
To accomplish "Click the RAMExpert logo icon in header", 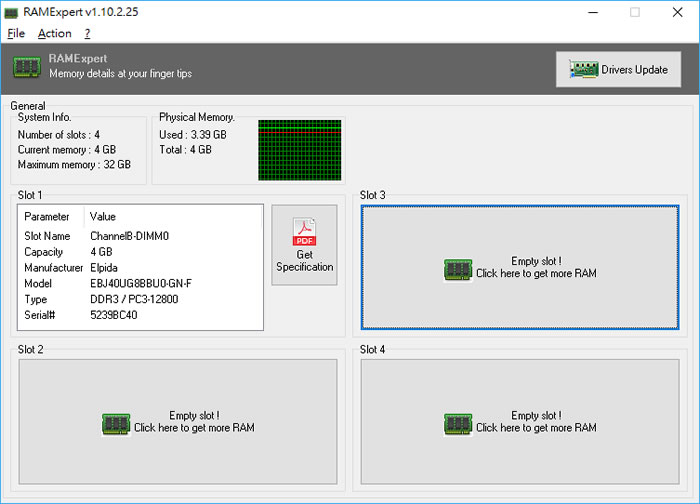I will (x=27, y=67).
